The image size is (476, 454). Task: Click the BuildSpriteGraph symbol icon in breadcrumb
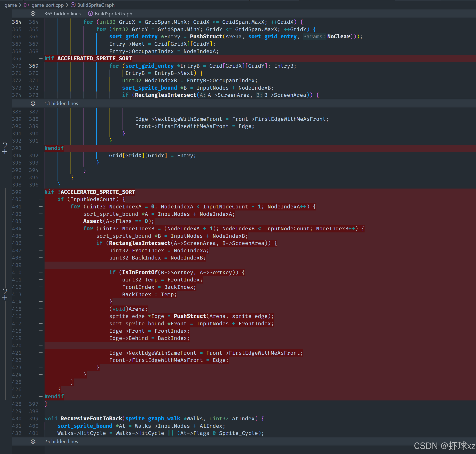coord(73,5)
